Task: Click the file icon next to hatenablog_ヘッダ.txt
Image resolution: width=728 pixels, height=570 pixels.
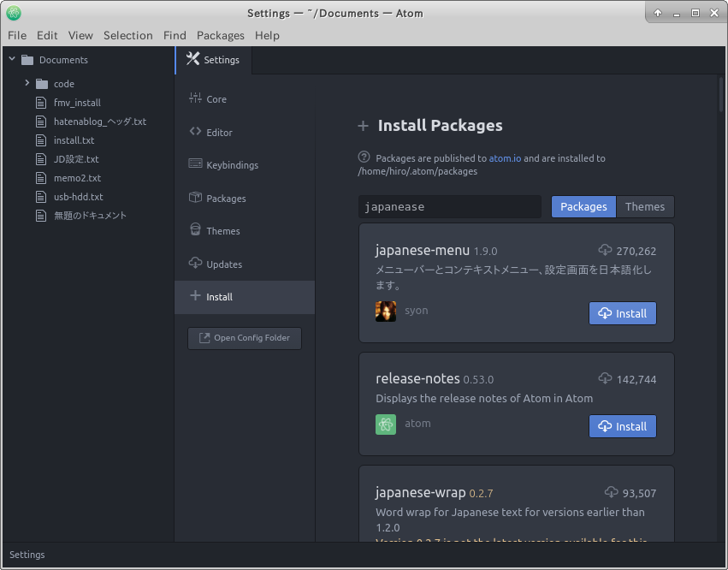Action: tap(41, 122)
